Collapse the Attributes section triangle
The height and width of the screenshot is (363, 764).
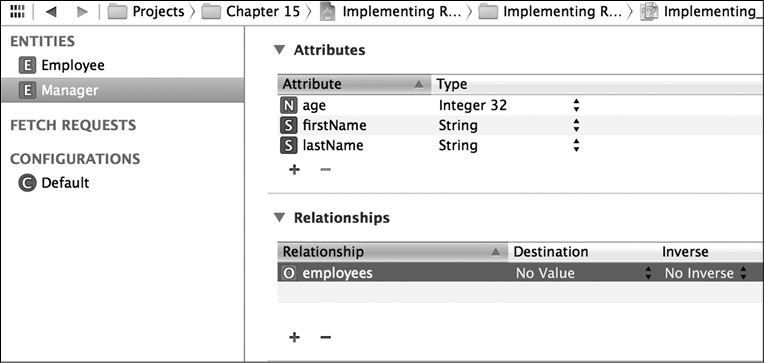[x=279, y=49]
